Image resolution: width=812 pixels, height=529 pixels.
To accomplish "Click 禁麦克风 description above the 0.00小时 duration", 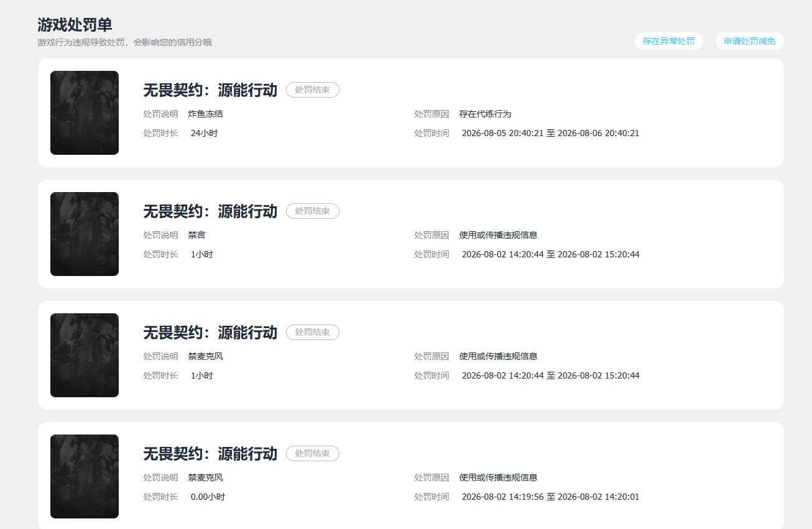I will point(205,478).
